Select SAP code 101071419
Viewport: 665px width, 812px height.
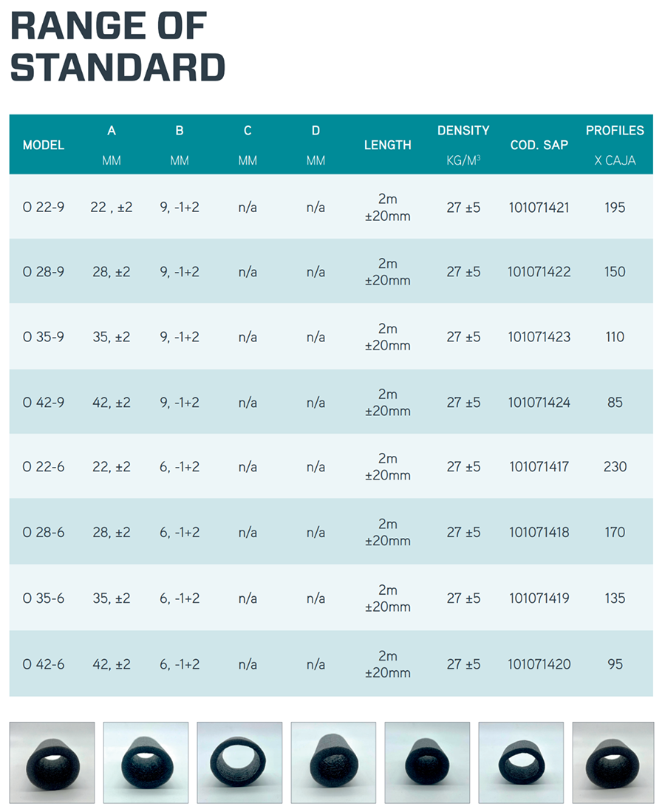pos(539,598)
